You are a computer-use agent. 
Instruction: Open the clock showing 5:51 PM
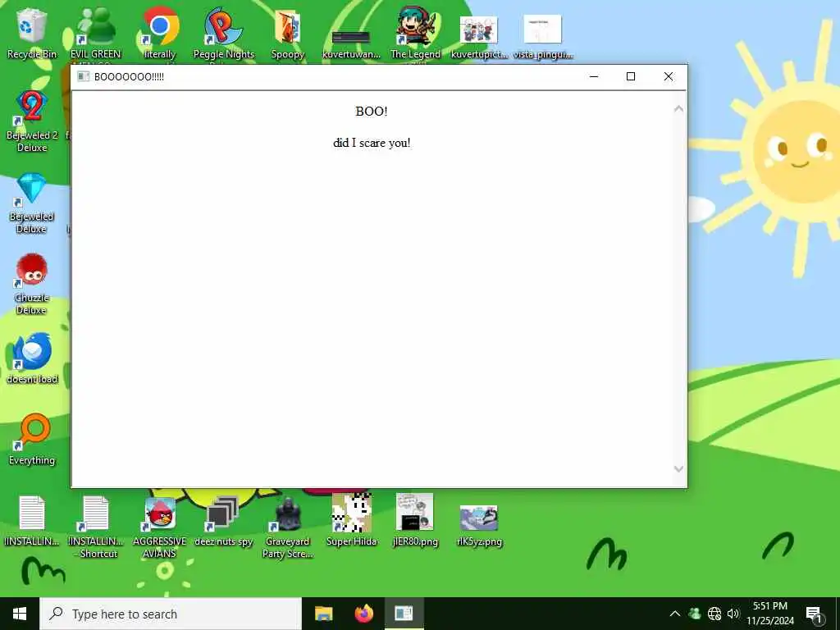tap(770, 614)
